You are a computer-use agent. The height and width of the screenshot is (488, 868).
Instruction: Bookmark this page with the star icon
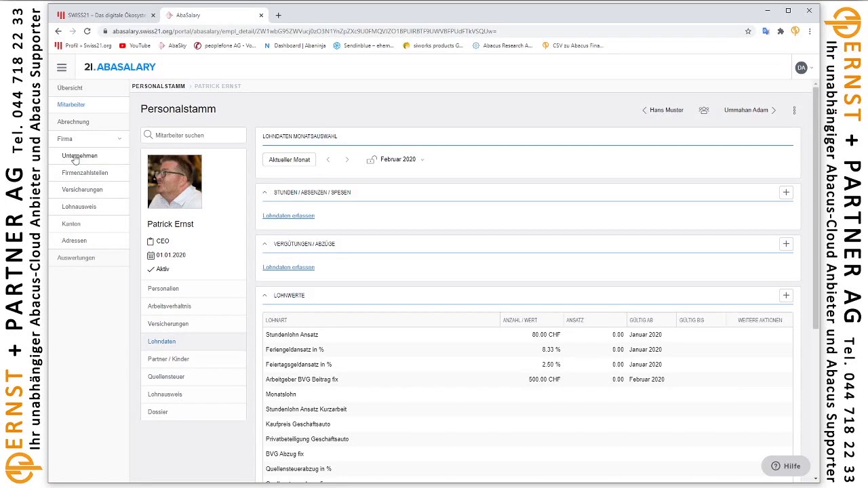coord(748,31)
